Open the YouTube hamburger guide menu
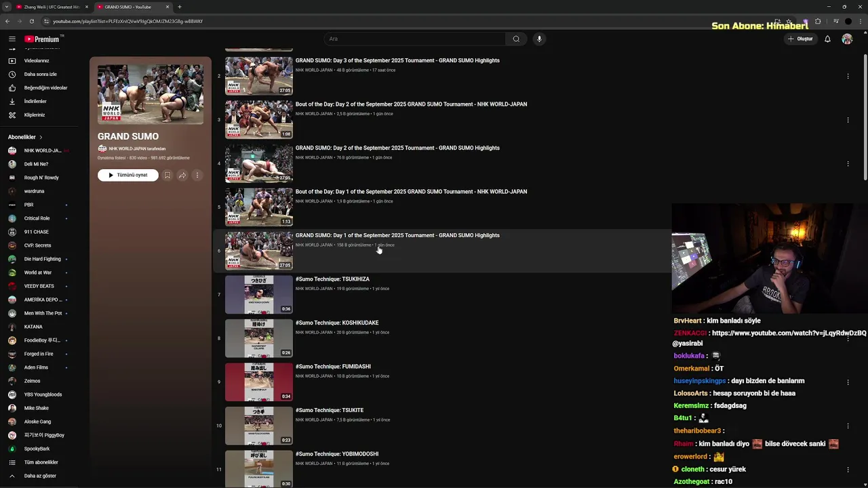Image resolution: width=868 pixels, height=488 pixels. tap(12, 39)
